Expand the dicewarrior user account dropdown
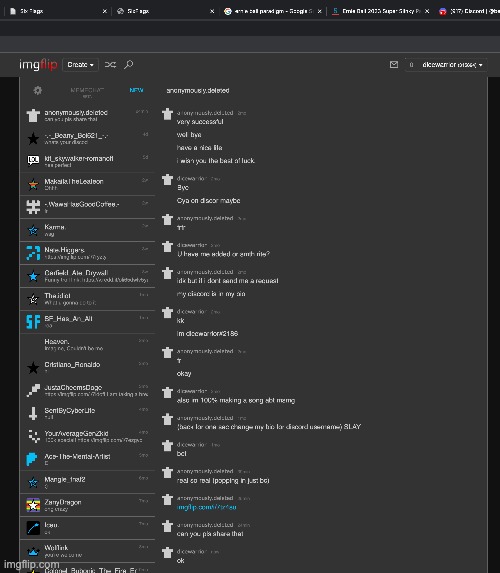The height and width of the screenshot is (573, 500). 446,65
